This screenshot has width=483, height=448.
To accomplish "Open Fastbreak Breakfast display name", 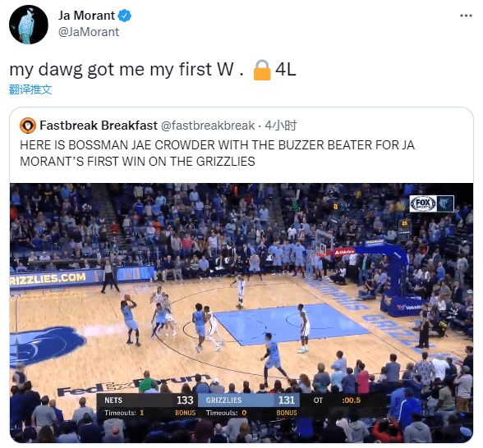I will [x=99, y=126].
